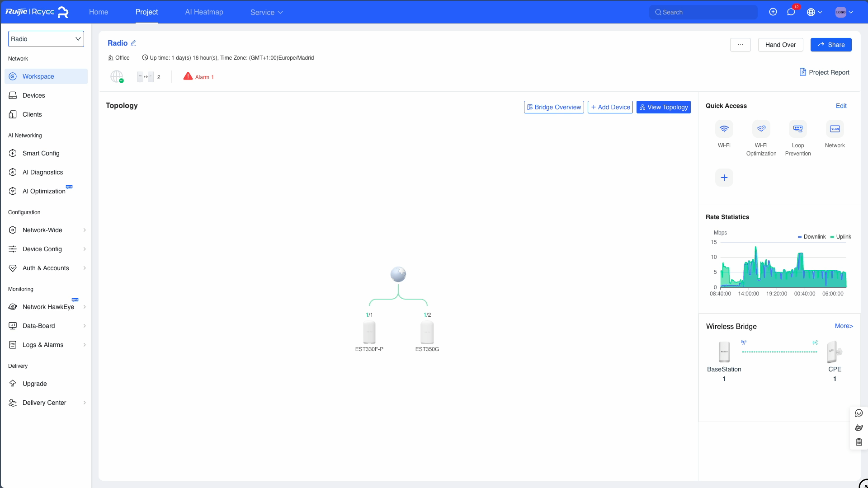The height and width of the screenshot is (488, 868).
Task: Open the More link in Wireless Bridge
Action: [844, 326]
